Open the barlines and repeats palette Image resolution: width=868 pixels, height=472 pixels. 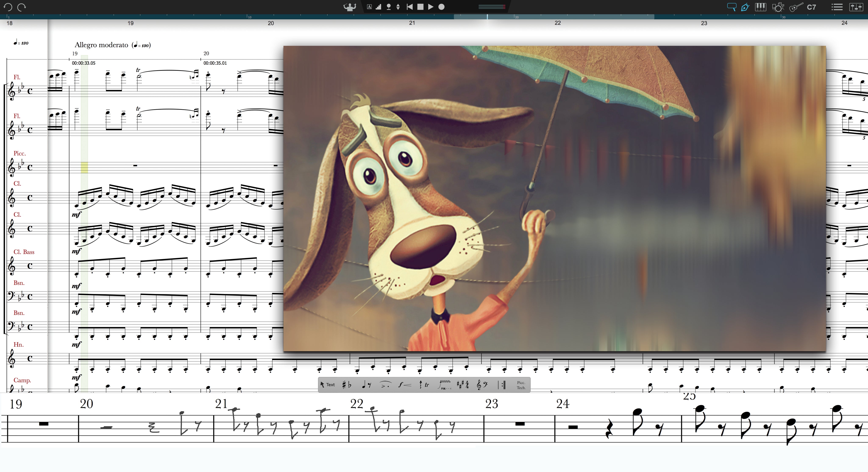[502, 385]
